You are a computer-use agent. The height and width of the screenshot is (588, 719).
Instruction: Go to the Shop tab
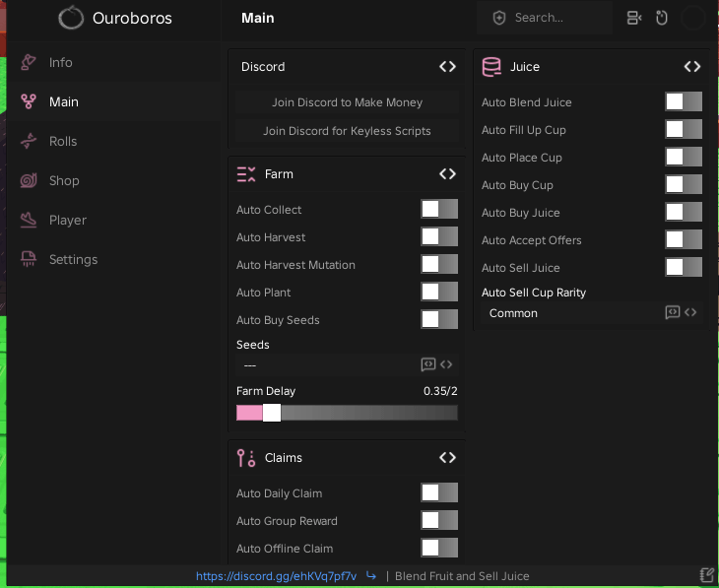coord(114,180)
